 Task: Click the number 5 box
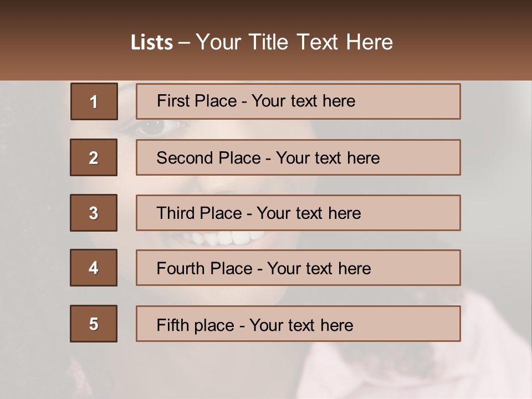click(x=94, y=324)
